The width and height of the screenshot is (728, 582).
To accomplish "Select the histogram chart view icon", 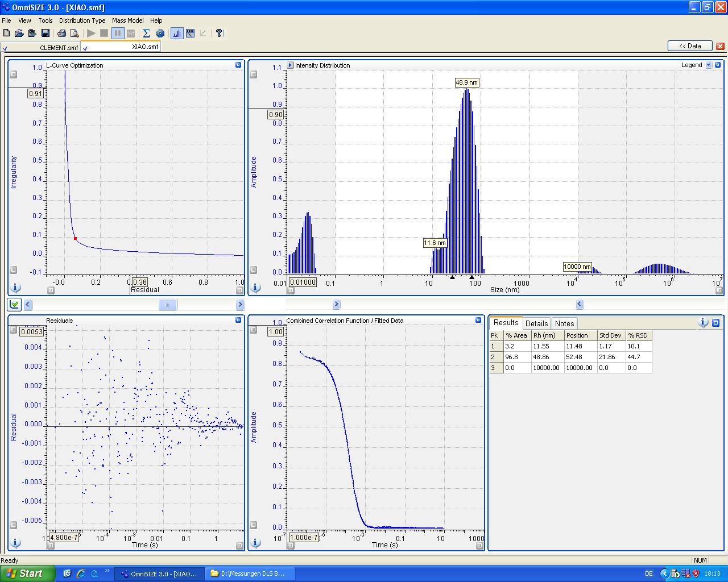I will tap(177, 34).
